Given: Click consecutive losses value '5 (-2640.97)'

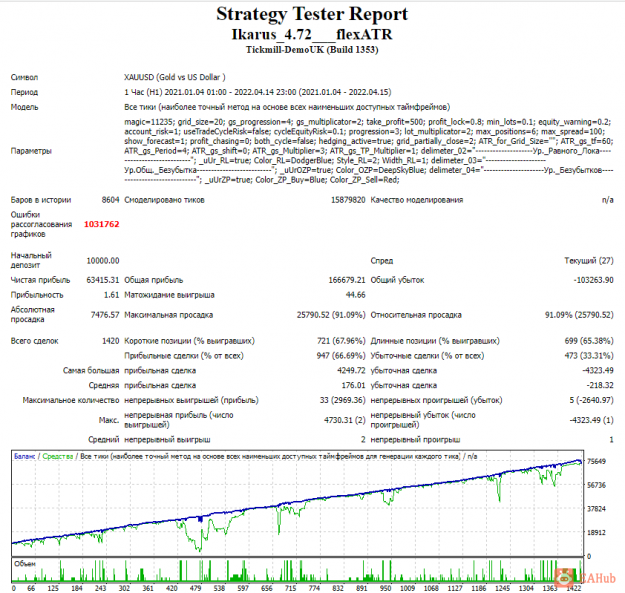Looking at the screenshot, I should (x=592, y=400).
